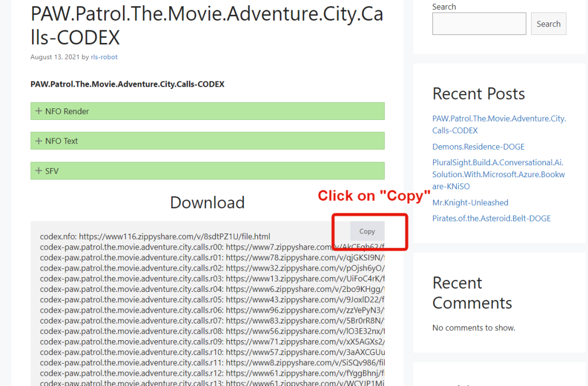This screenshot has width=588, height=386.
Task: Click the Search button in the sidebar
Action: click(x=548, y=24)
